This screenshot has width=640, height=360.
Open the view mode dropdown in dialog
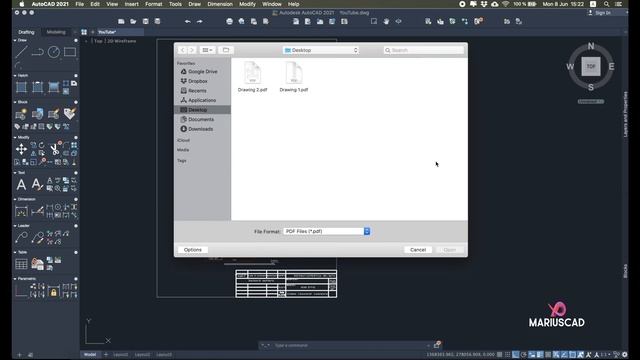pyautogui.click(x=207, y=50)
